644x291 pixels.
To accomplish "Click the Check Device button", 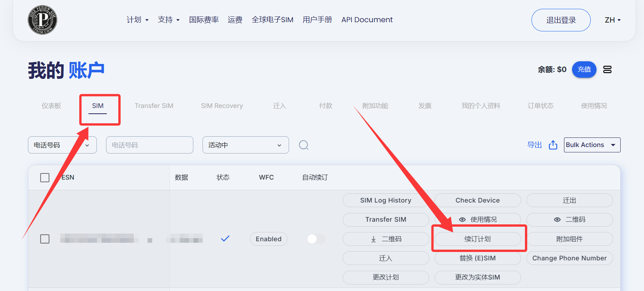I will [477, 200].
